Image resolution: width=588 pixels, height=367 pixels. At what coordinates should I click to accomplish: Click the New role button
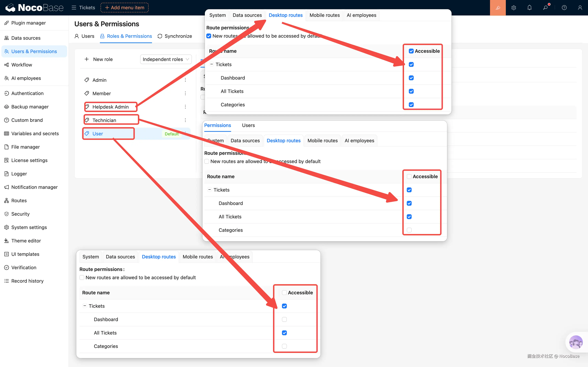(99, 59)
